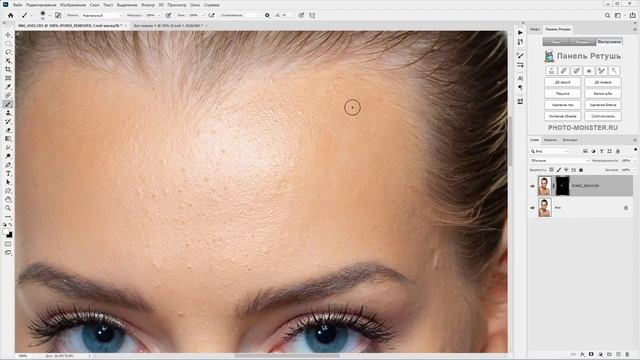The height and width of the screenshot is (360, 640).
Task: Open the Character panel icon
Action: (x=520, y=78)
